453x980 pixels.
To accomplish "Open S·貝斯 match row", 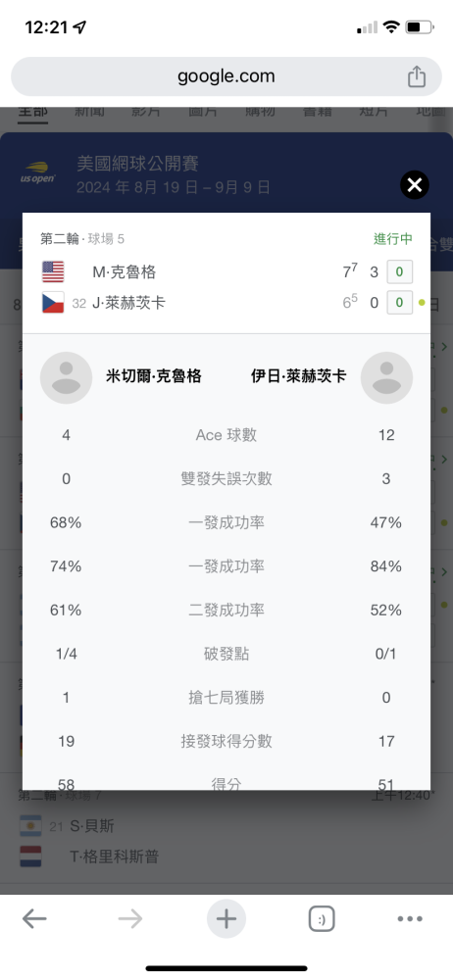I will tap(226, 825).
